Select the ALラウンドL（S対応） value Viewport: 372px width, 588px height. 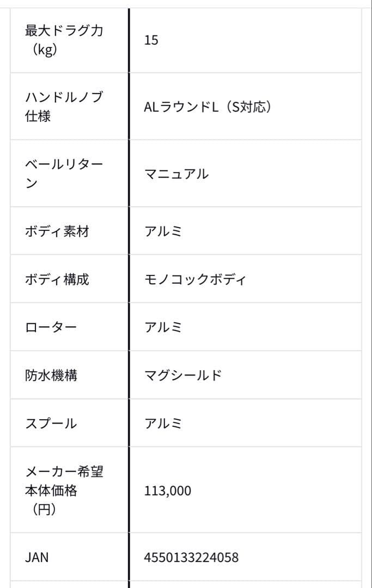(x=208, y=107)
